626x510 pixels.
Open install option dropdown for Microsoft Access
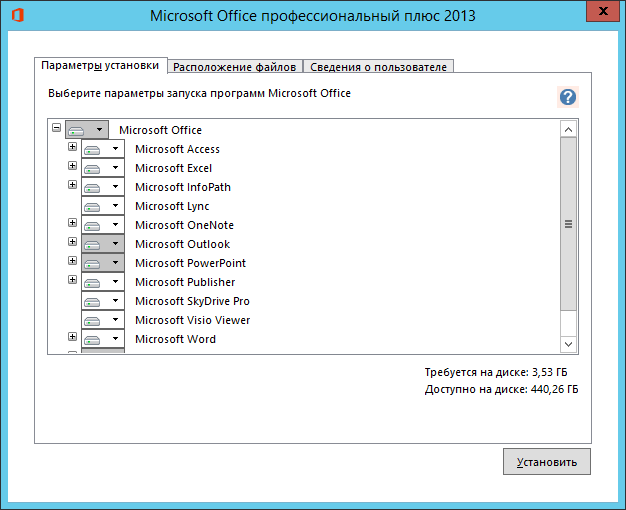click(103, 149)
